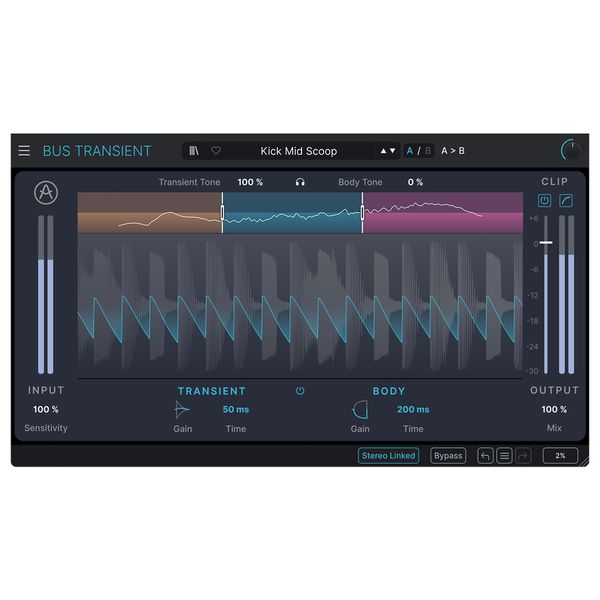Click the clip threshold slider handle

[x=546, y=243]
